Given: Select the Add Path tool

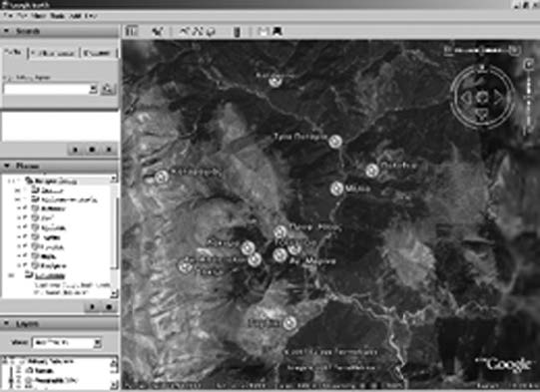Looking at the screenshot, I should 198,31.
